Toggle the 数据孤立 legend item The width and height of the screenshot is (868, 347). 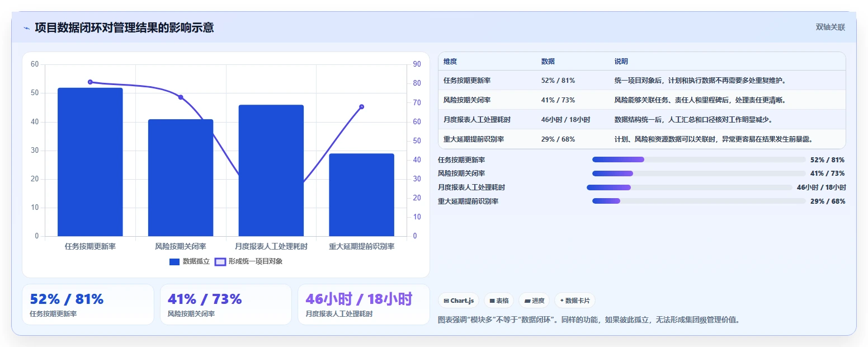189,261
